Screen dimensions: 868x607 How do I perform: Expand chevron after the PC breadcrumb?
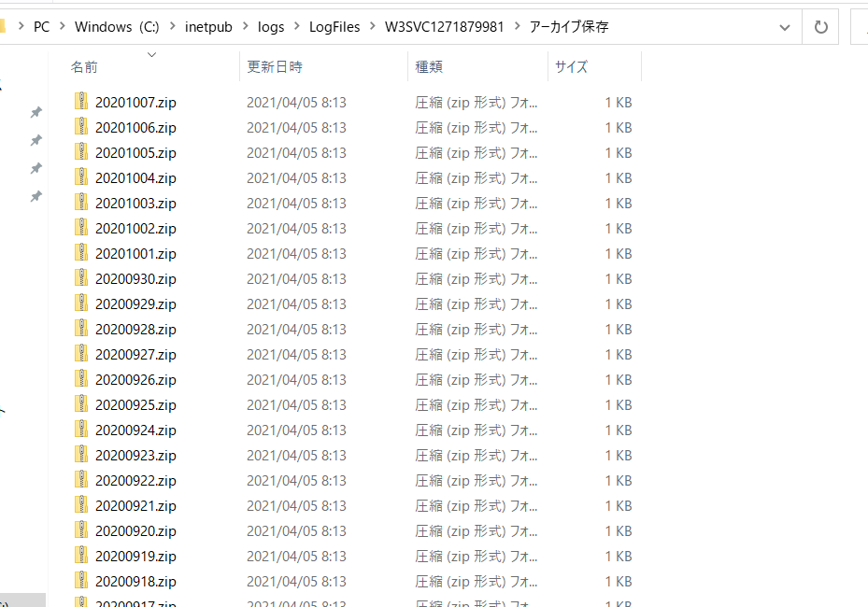pyautogui.click(x=63, y=26)
